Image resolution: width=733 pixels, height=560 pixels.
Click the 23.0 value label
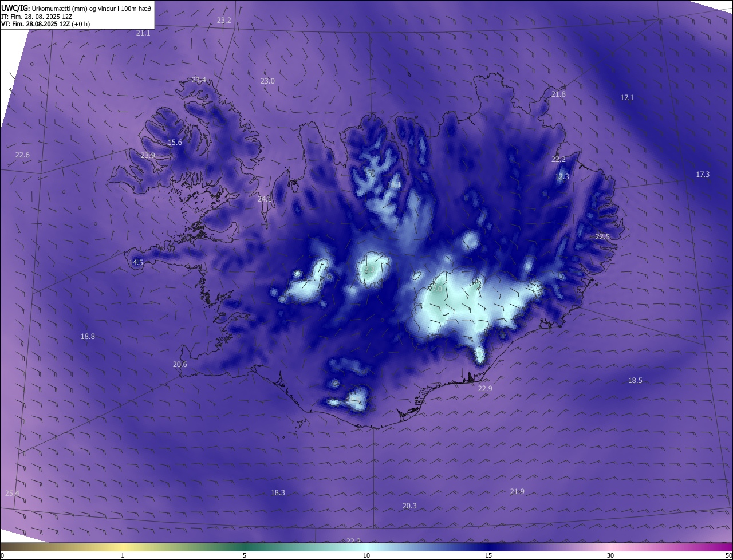coord(267,81)
